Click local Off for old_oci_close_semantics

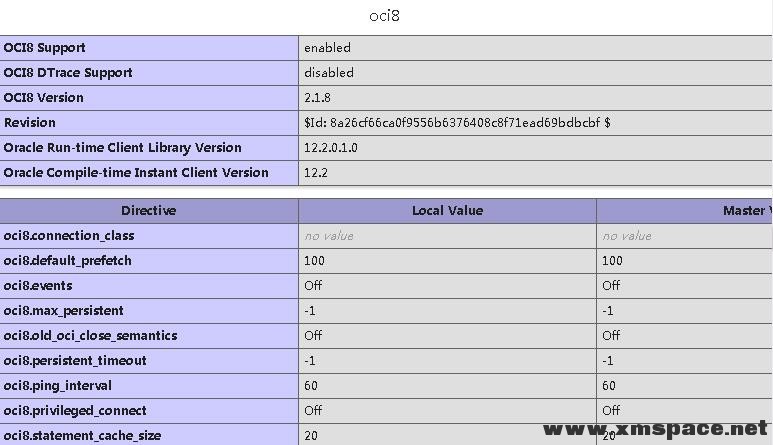coord(313,336)
